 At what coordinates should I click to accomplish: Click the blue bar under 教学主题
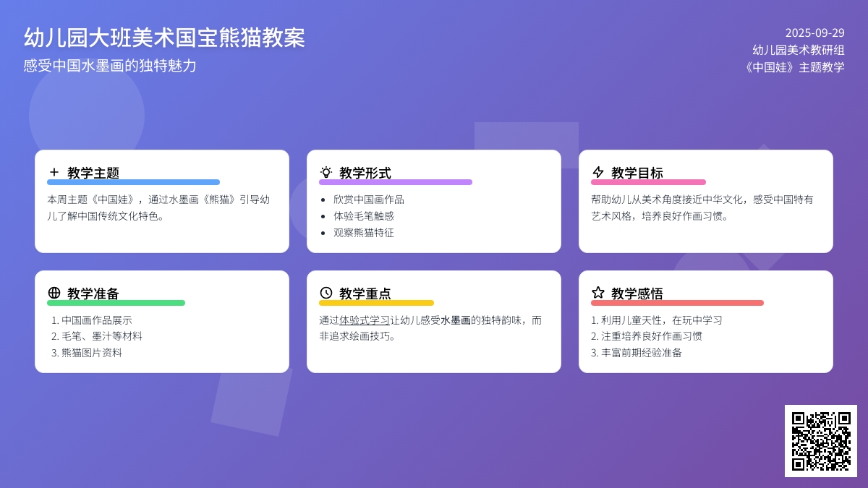133,182
